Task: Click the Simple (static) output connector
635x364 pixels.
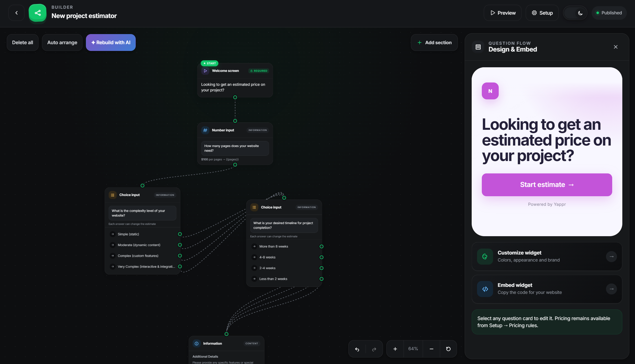Action: [180, 234]
